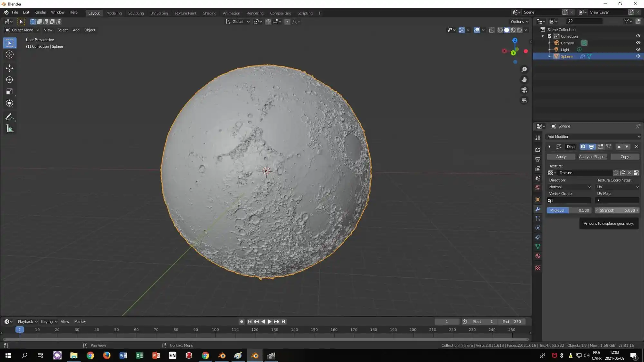Open the Playback dropdown in timeline

click(27, 321)
